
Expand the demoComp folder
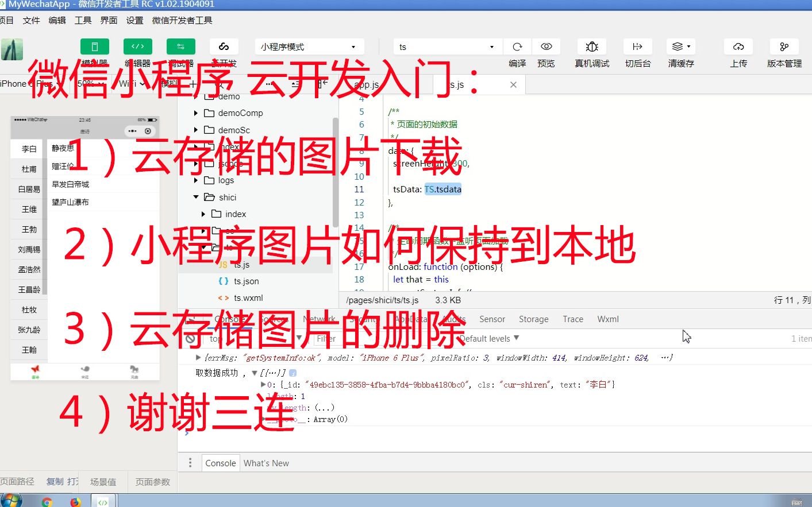pos(196,113)
